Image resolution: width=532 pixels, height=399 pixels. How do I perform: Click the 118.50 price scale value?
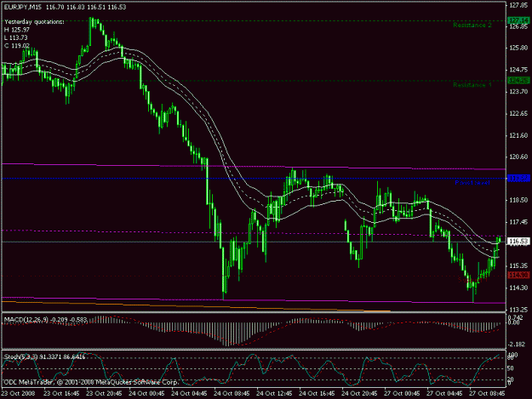518,200
